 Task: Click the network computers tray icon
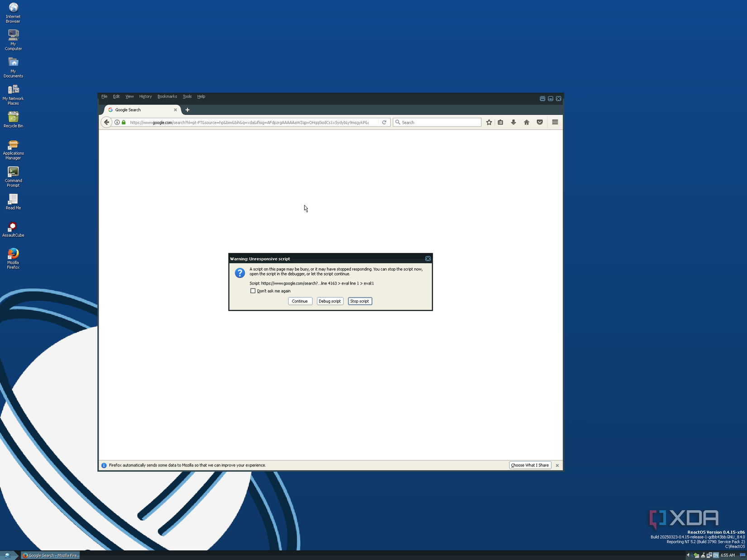pos(709,555)
